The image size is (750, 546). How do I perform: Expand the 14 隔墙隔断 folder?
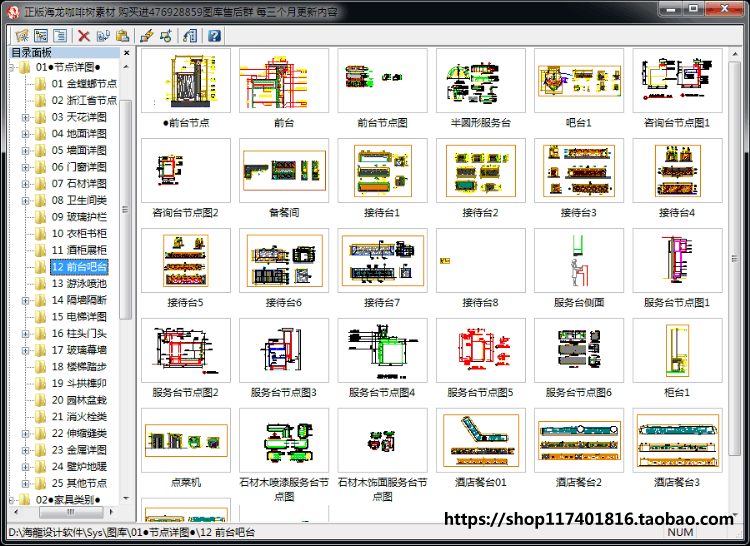click(25, 301)
